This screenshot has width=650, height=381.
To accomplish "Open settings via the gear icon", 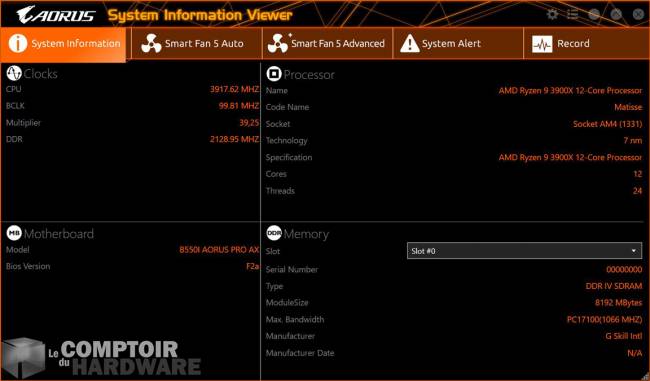I will [x=552, y=15].
